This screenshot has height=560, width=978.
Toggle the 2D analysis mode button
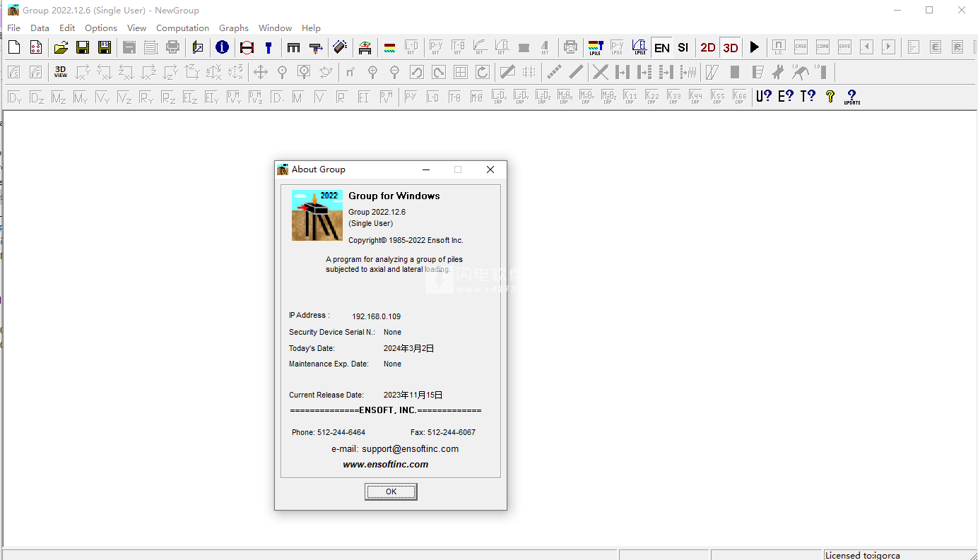pos(707,47)
